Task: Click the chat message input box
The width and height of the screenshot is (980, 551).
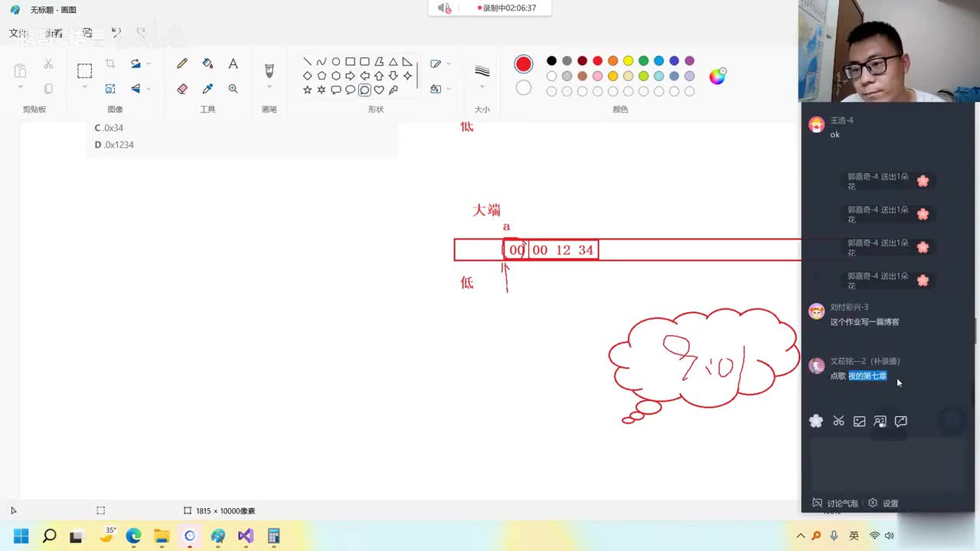Action: [888, 465]
